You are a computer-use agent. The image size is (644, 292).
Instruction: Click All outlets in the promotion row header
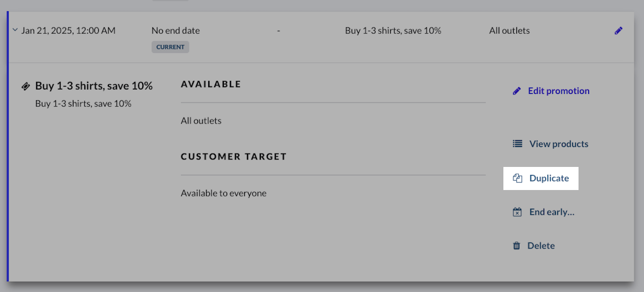click(x=509, y=31)
